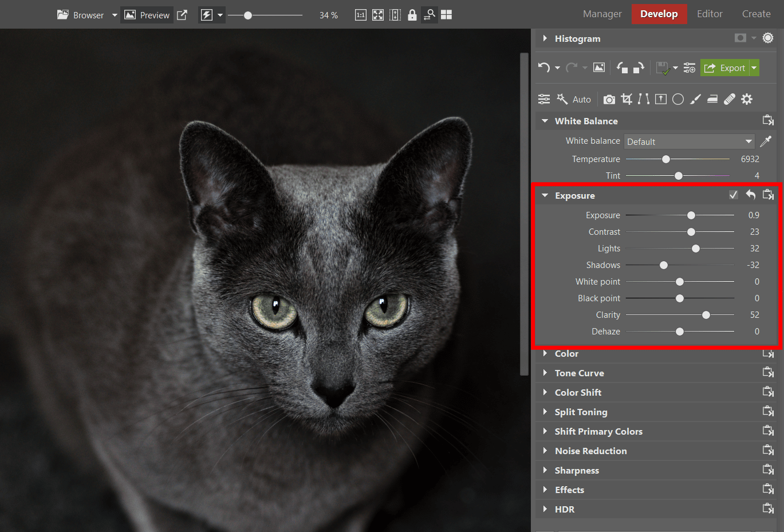Screen dimensions: 784x532
Task: Open the White balance Default dropdown
Action: [689, 141]
